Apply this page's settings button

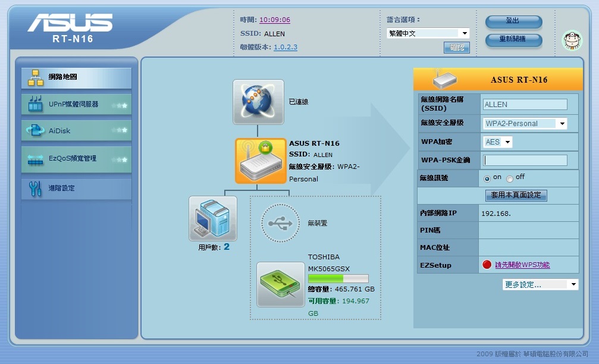tap(516, 195)
